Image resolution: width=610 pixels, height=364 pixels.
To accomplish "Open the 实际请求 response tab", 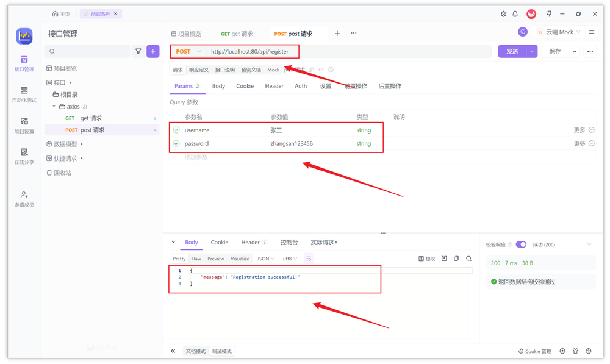I will point(323,242).
